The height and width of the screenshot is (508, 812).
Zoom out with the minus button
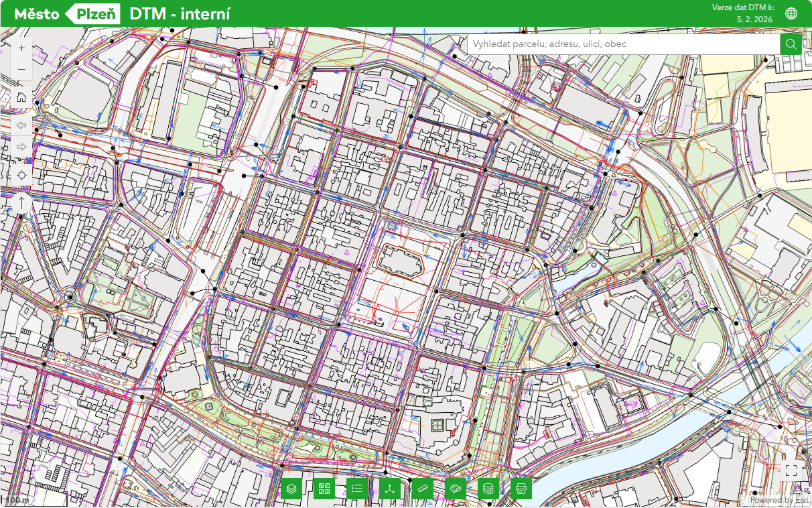coord(21,69)
